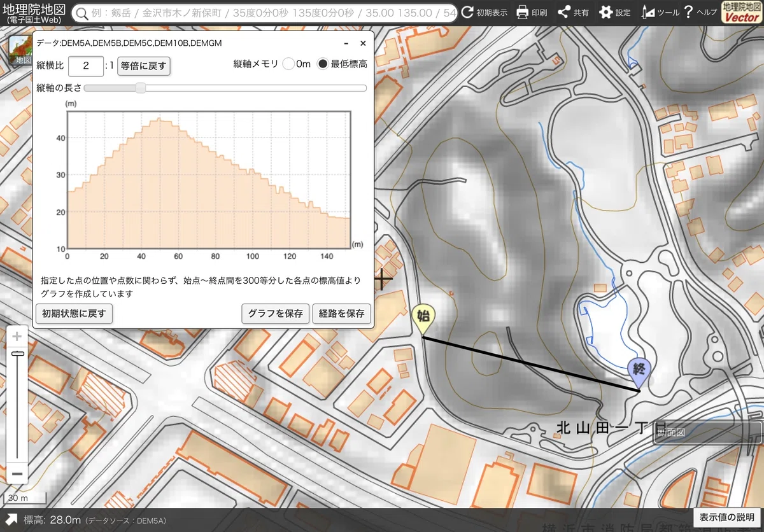Screen dimensions: 764x532
Task: Click the map zoom slider handle
Action: [17, 353]
